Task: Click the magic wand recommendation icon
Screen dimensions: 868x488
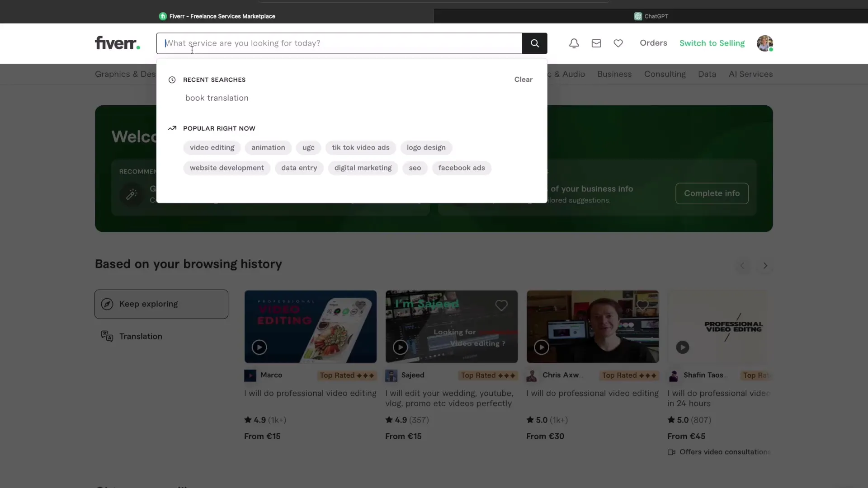Action: pos(132,194)
